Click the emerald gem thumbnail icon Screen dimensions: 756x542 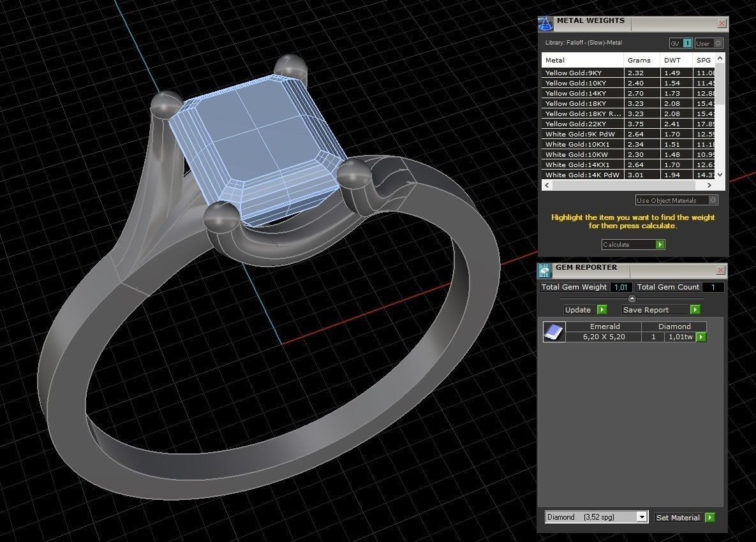554,332
